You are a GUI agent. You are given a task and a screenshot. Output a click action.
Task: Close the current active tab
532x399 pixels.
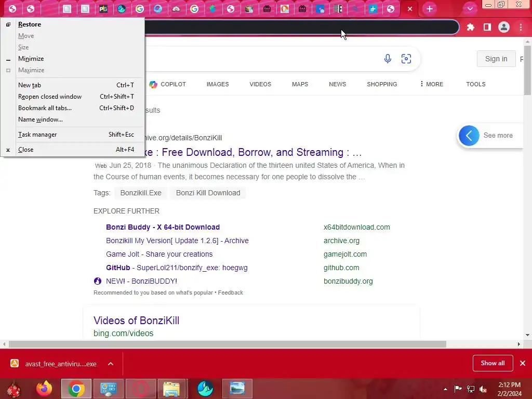click(x=410, y=9)
